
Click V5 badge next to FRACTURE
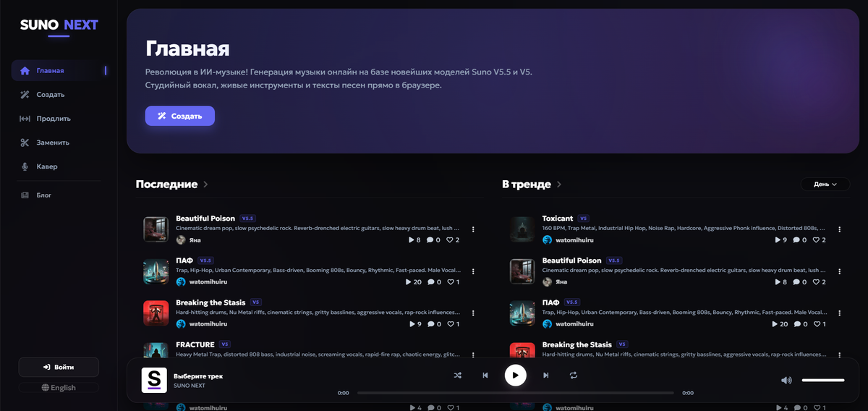coord(225,344)
